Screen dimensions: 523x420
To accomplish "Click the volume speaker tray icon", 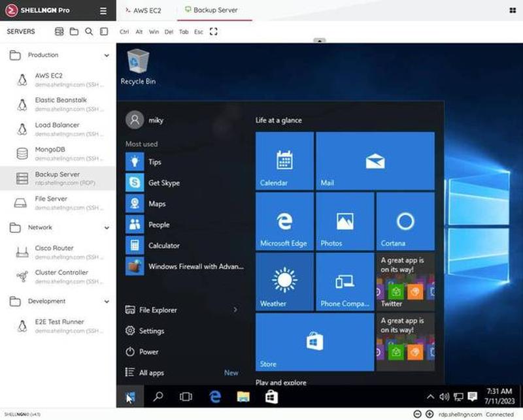I will coord(445,396).
